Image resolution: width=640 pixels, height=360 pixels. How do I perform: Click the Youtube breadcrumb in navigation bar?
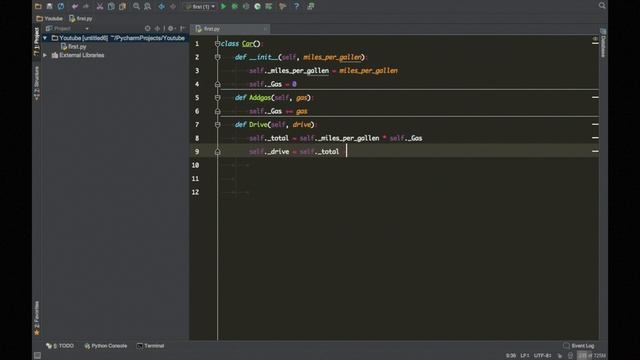pyautogui.click(x=49, y=18)
